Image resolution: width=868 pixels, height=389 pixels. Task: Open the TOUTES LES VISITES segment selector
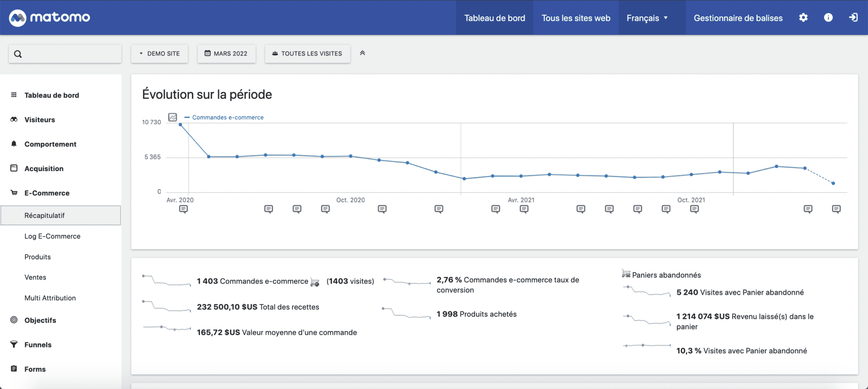[307, 54]
